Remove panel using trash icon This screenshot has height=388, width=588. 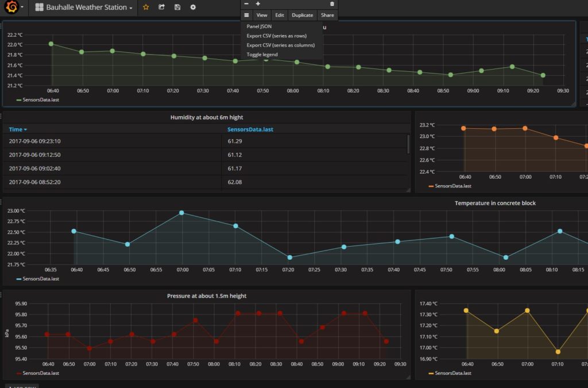332,4
